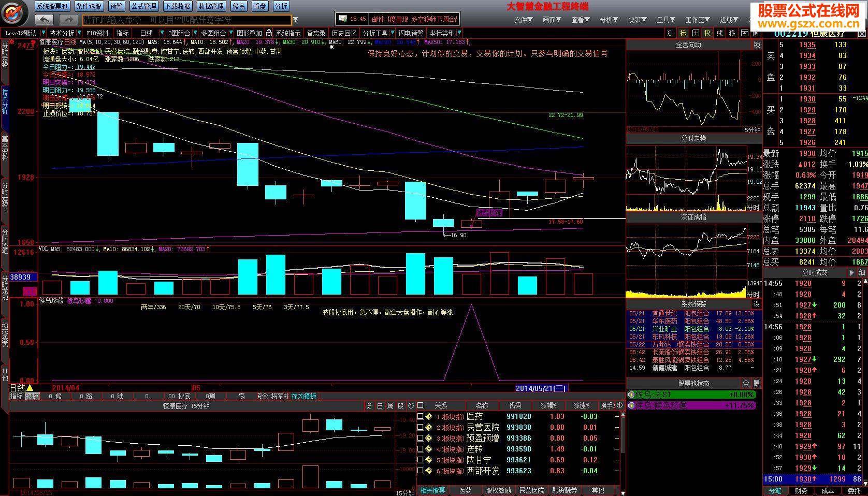
Task: Select the 线 line drawing tool
Action: click(x=720, y=33)
